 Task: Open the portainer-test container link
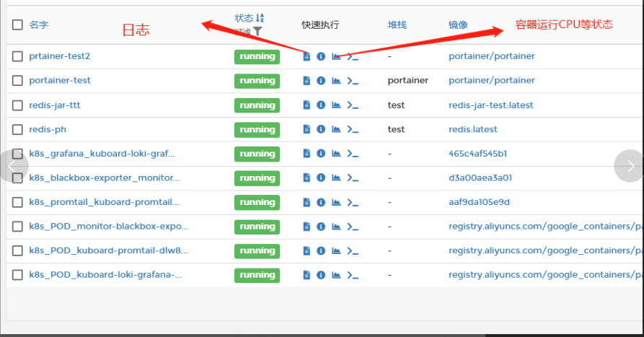60,81
